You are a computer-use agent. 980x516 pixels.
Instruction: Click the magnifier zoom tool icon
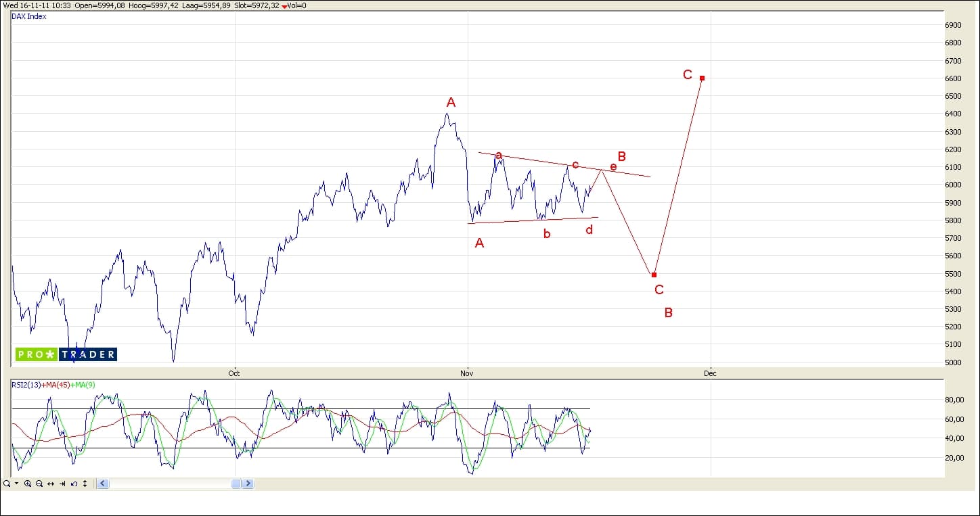(x=7, y=484)
